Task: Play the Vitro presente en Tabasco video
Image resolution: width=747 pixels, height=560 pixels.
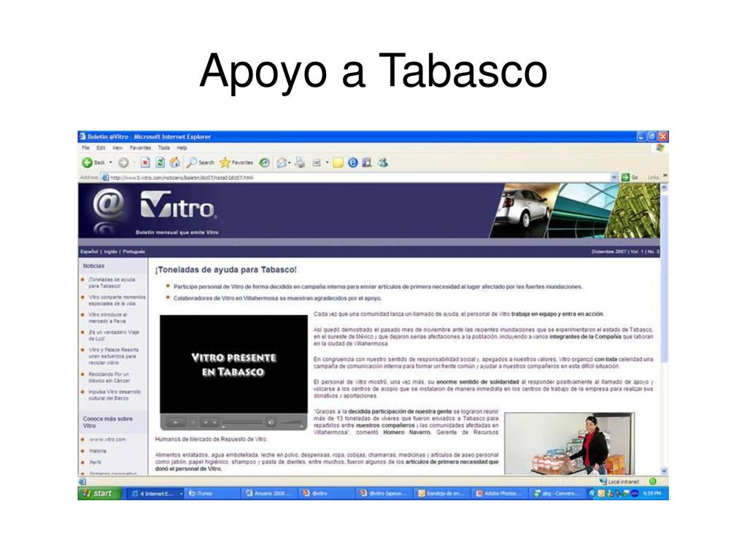Action: pos(176,422)
